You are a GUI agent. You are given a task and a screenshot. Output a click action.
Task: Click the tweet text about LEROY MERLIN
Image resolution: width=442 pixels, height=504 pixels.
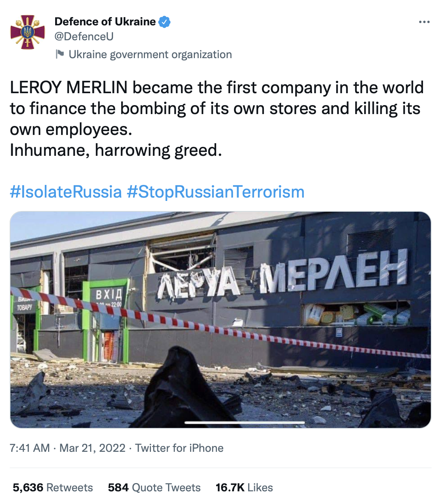pos(216,108)
